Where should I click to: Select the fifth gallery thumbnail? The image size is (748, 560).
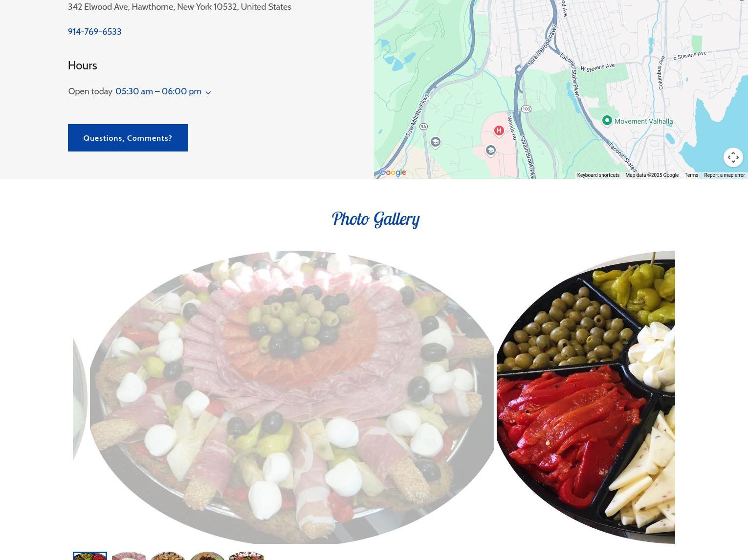246,556
